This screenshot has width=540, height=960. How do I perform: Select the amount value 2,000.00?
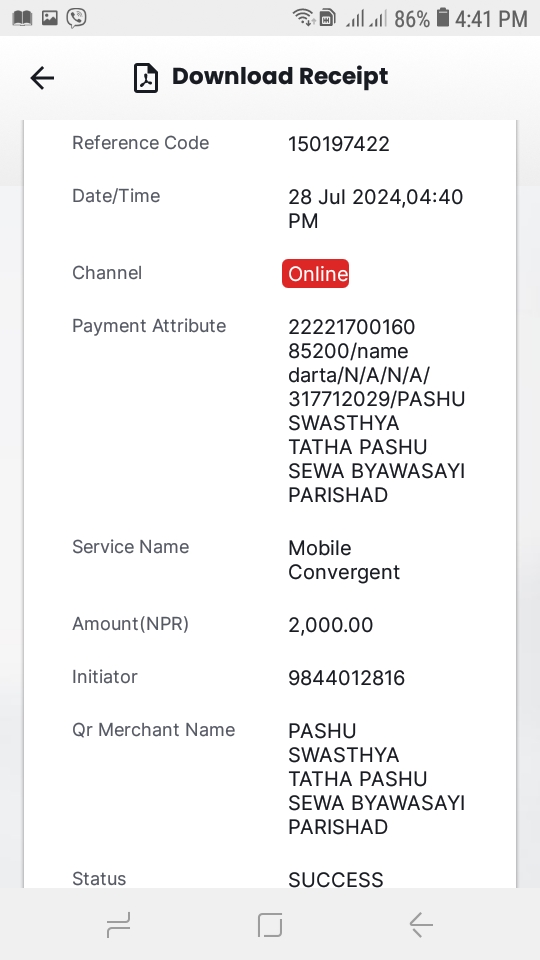point(331,625)
